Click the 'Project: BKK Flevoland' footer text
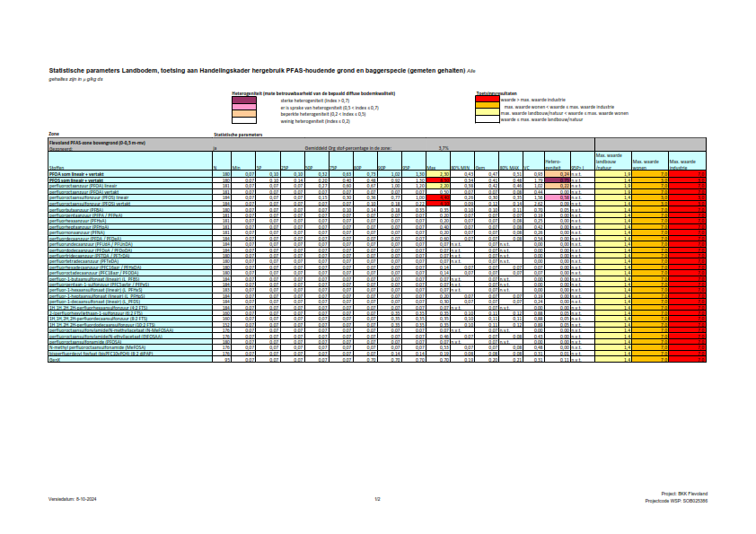The height and width of the screenshot is (534, 756). 683,494
